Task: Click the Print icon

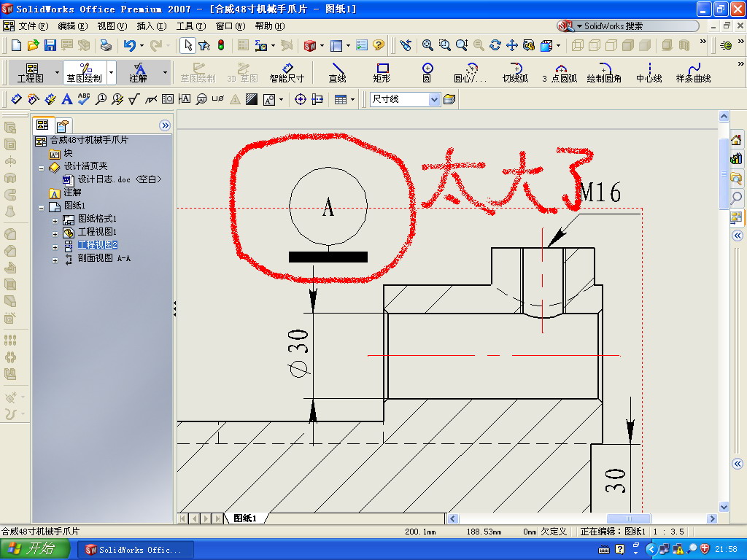Action: tap(106, 45)
